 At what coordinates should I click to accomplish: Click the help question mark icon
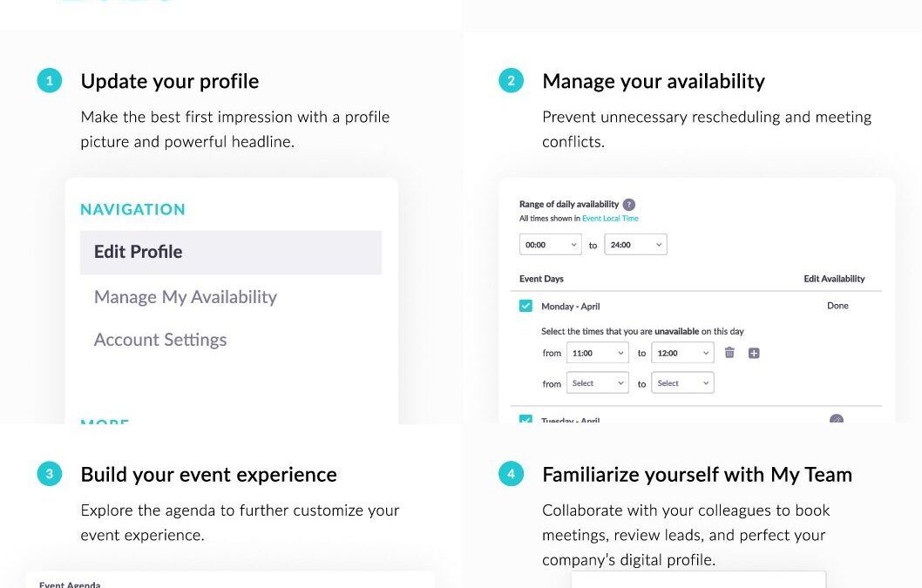(x=628, y=205)
